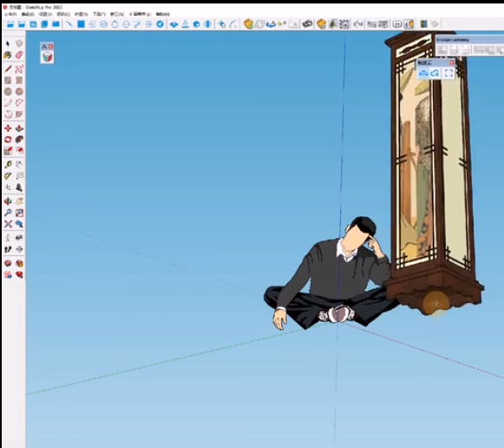Screen dimensions: 504x448
Task: Click the solid blue square toolbar icon
Action: (x=81, y=24)
